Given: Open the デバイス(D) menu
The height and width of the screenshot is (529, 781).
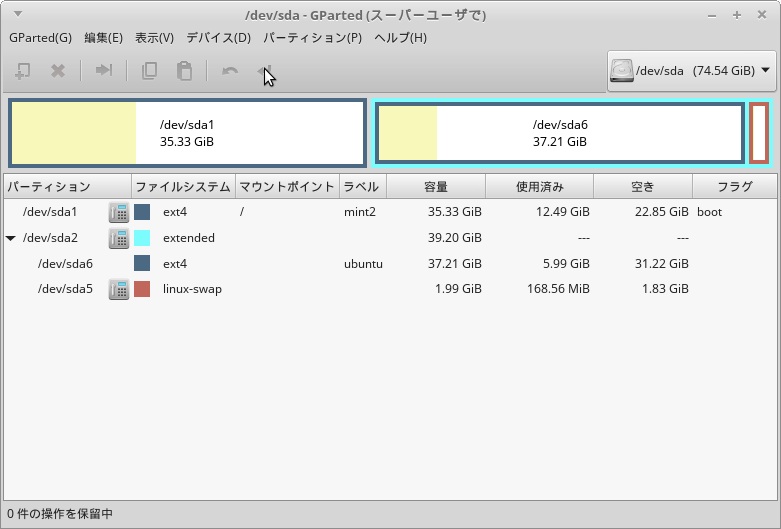Looking at the screenshot, I should (218, 38).
